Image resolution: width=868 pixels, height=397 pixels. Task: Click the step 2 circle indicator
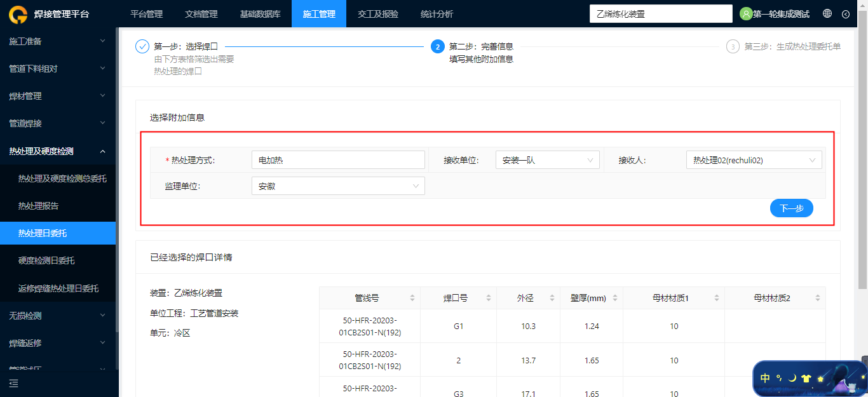coord(437,46)
